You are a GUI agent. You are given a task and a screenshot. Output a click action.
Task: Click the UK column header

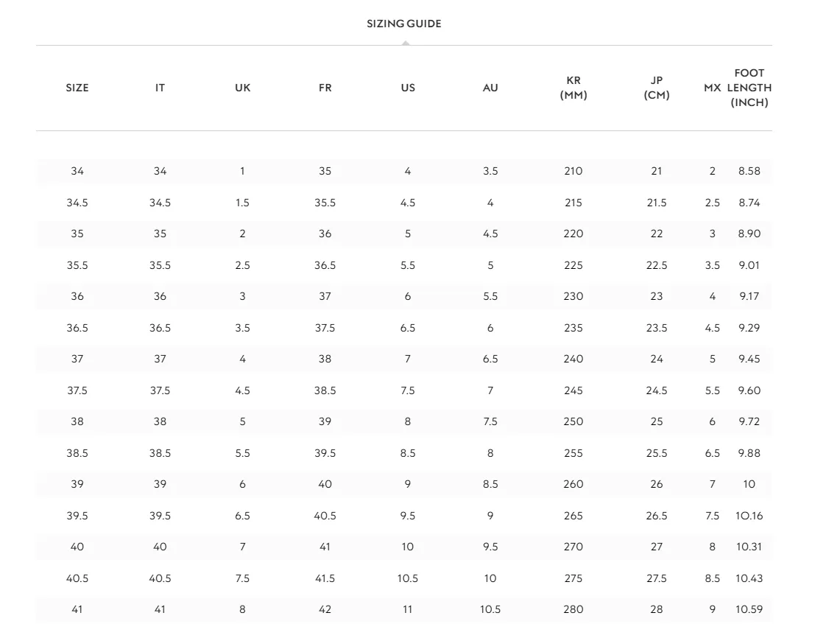click(243, 88)
